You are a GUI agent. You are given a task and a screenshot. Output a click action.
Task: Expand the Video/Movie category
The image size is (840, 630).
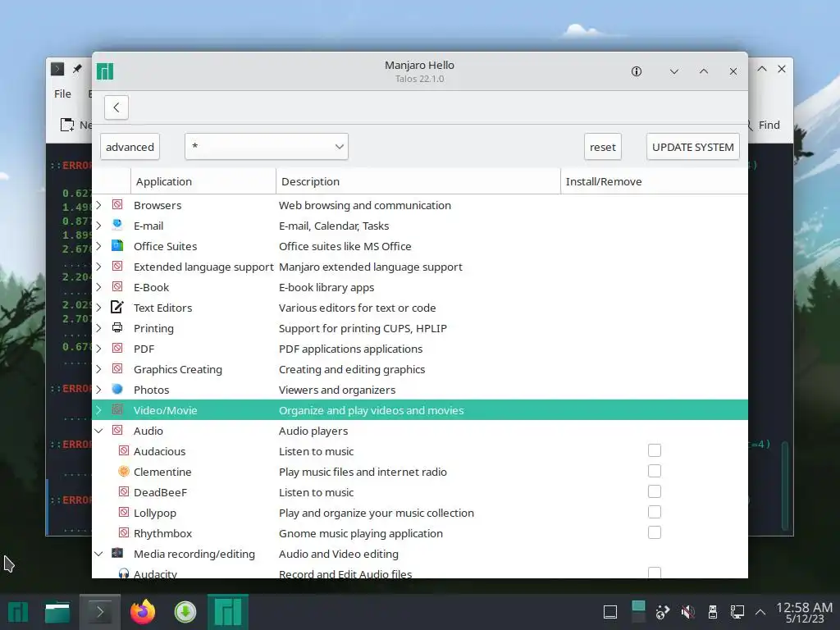coord(98,410)
